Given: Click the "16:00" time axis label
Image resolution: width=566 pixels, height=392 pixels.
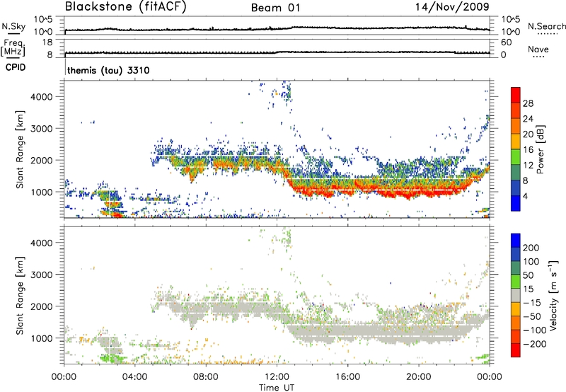Looking at the screenshot, I should point(347,377).
